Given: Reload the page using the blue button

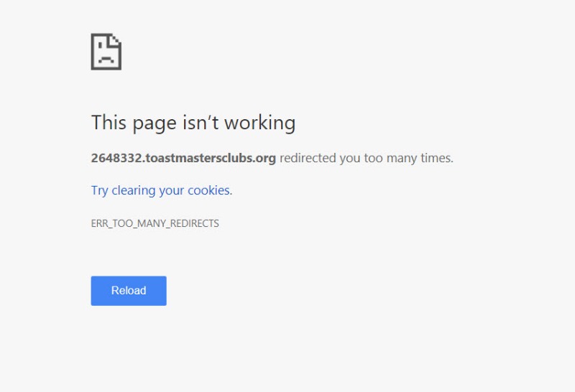Looking at the screenshot, I should tap(129, 291).
